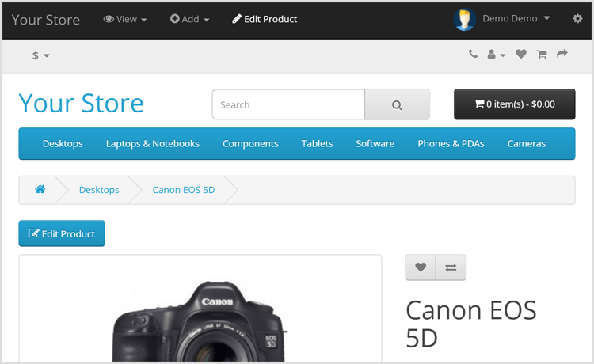Expand the Add menu in admin bar
The width and height of the screenshot is (594, 364).
189,19
